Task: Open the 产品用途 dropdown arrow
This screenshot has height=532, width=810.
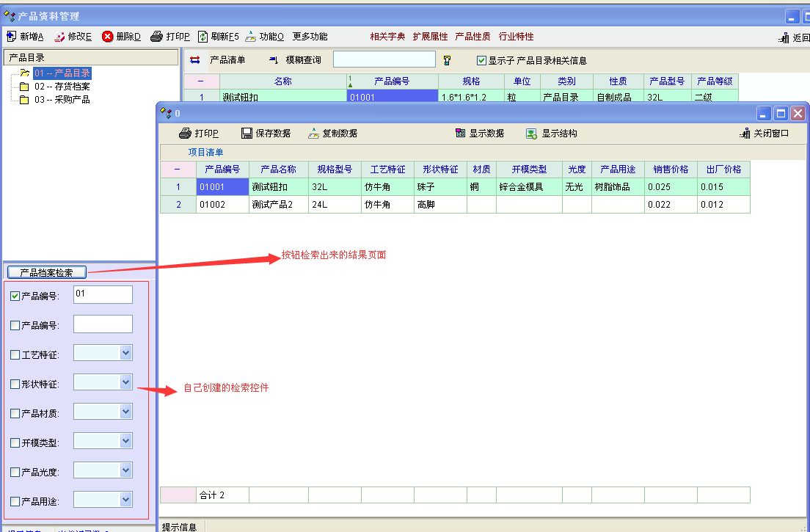Action: 125,500
